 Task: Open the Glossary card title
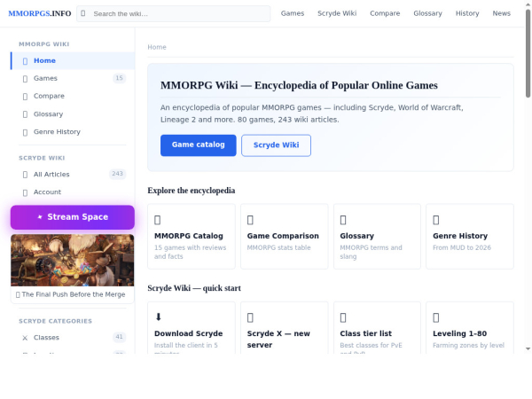(x=357, y=236)
